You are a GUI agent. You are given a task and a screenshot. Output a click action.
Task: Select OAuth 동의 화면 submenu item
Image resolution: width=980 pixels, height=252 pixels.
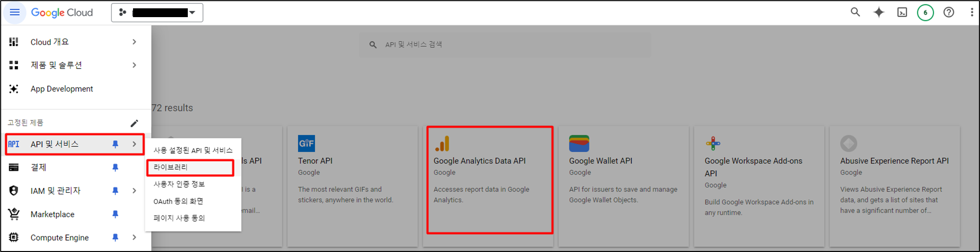click(x=193, y=201)
